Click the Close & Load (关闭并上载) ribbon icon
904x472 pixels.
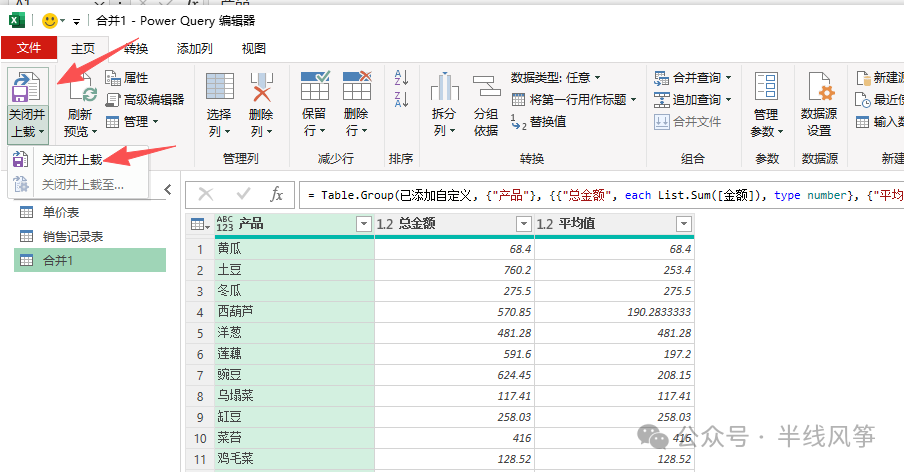(x=27, y=86)
